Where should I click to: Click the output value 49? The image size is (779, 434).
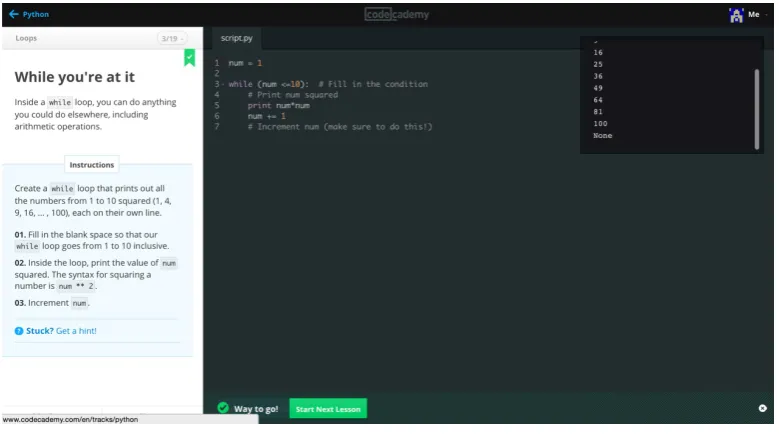598,88
